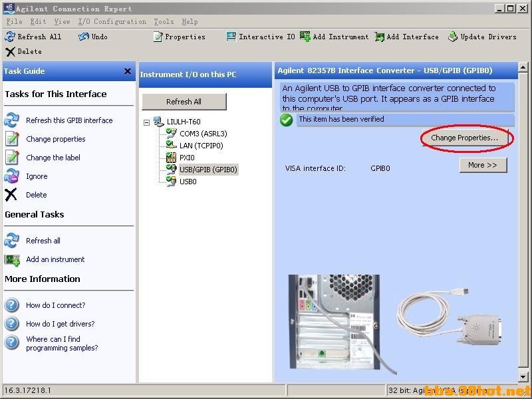Click the green verified checkmark icon

[x=287, y=120]
